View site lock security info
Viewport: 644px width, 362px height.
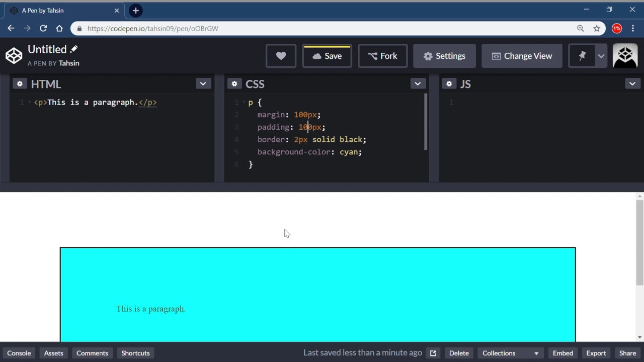pos(79,29)
